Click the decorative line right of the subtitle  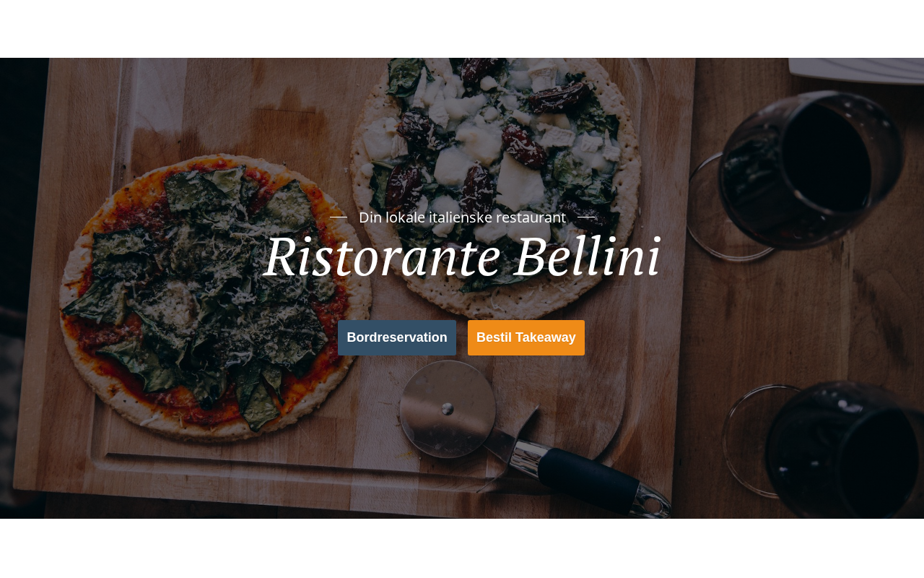586,217
